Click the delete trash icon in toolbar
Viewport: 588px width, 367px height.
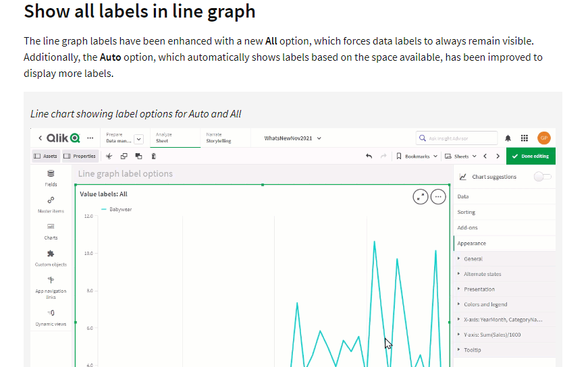click(x=154, y=157)
